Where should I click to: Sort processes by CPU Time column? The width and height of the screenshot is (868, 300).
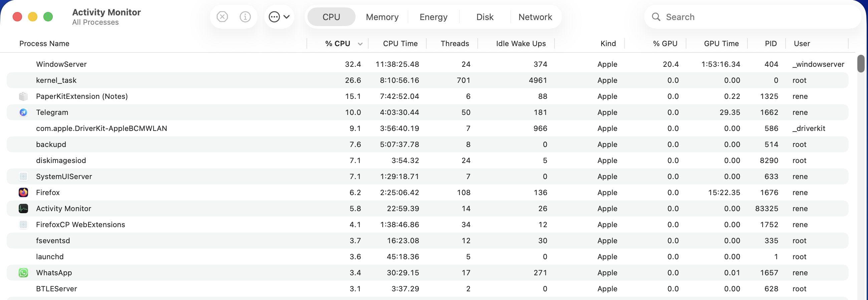[400, 43]
